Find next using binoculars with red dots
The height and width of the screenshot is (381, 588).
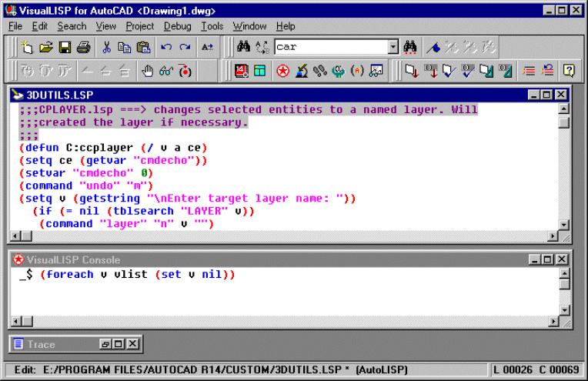(410, 47)
